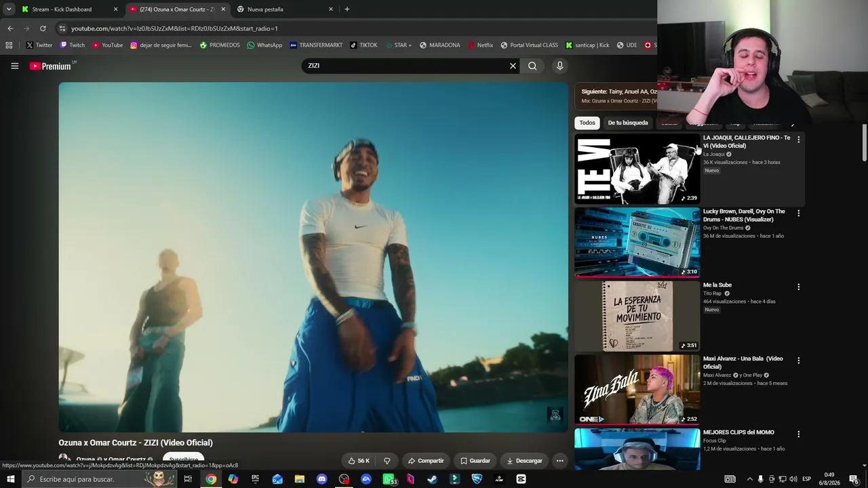This screenshot has width=868, height=488.
Task: View site information icon in address bar
Action: coord(62,28)
